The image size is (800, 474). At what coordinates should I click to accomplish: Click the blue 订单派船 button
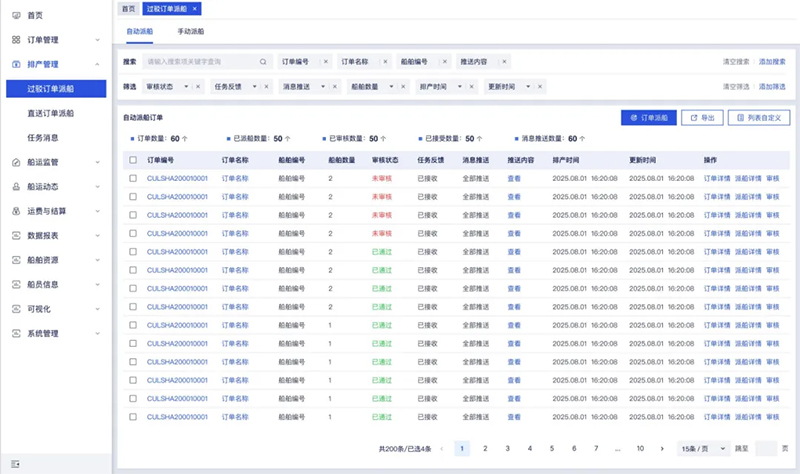click(648, 118)
